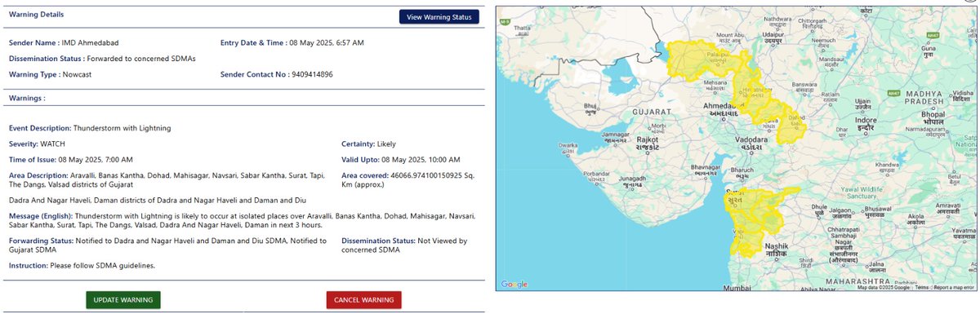Click the Valid Upto 10:00 AM text
The image size is (980, 327).
coord(401,159)
